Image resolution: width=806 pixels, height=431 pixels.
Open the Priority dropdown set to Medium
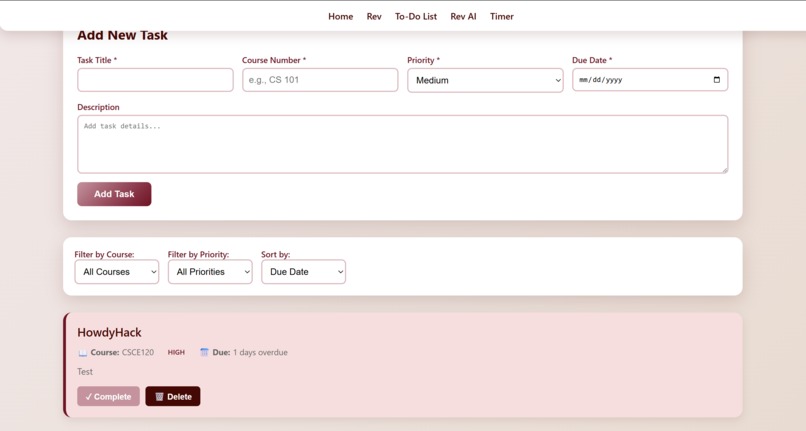coord(485,80)
